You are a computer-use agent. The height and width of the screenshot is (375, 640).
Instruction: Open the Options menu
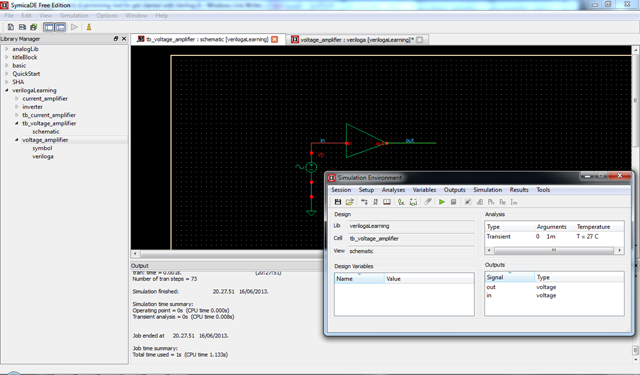point(107,16)
